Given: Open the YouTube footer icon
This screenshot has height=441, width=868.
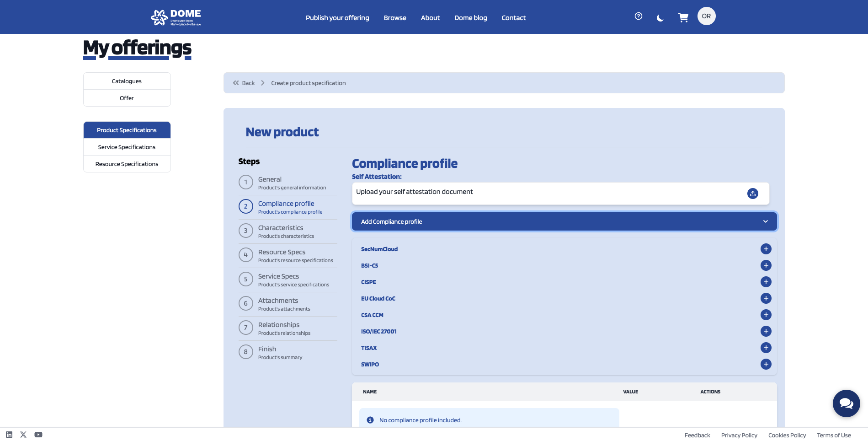Looking at the screenshot, I should tap(38, 435).
